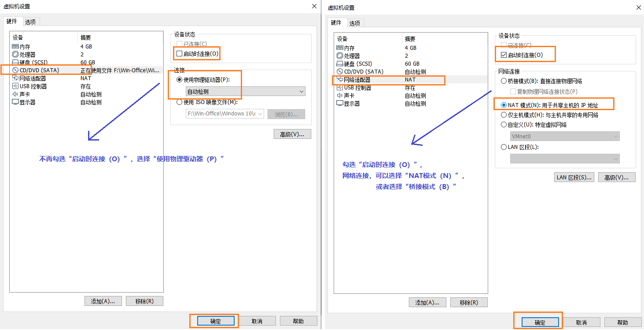This screenshot has width=644, height=330.
Task: Click 移除(R) button in left window
Action: [x=144, y=301]
